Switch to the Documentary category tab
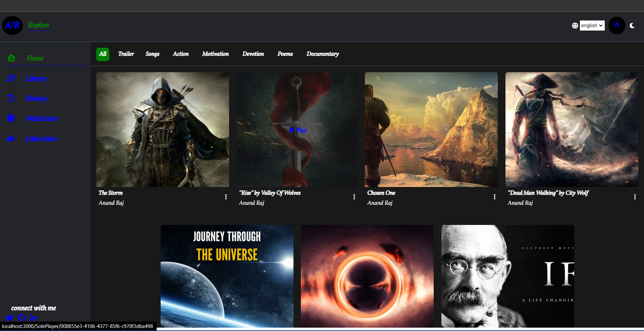This screenshot has width=644, height=331. coord(323,54)
